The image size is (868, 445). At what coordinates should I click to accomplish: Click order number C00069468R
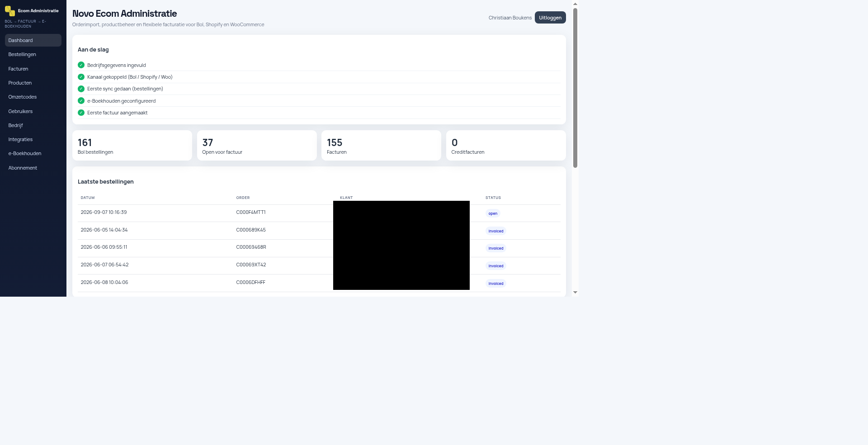point(251,247)
